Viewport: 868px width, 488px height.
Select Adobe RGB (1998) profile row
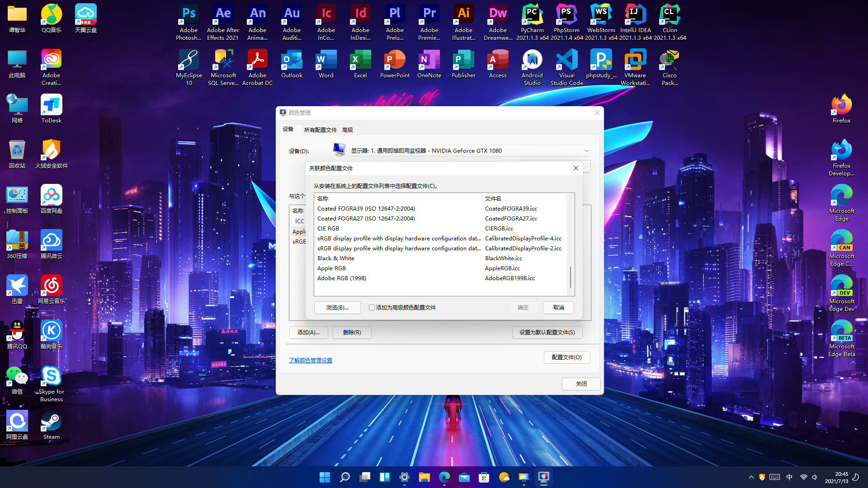[x=342, y=278]
